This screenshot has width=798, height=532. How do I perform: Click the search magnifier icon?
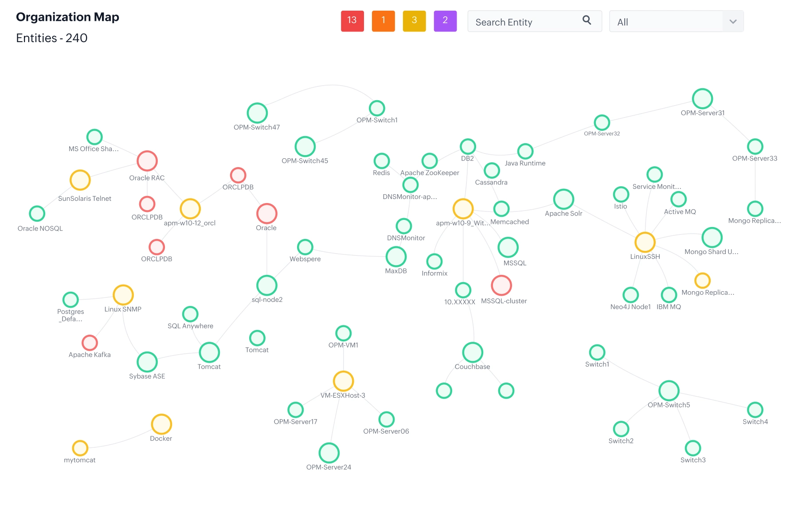(x=587, y=20)
